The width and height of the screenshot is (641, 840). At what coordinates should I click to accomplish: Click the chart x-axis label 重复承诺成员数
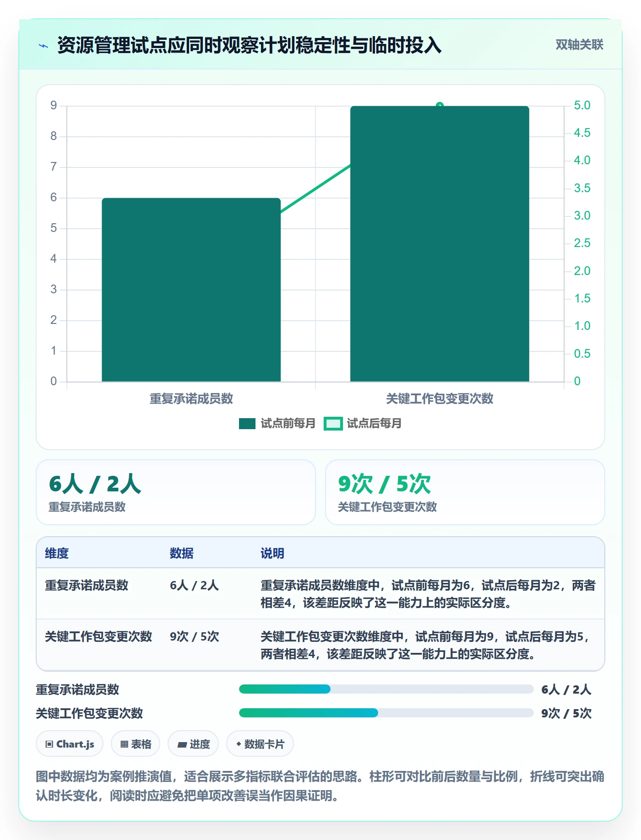pos(191,398)
